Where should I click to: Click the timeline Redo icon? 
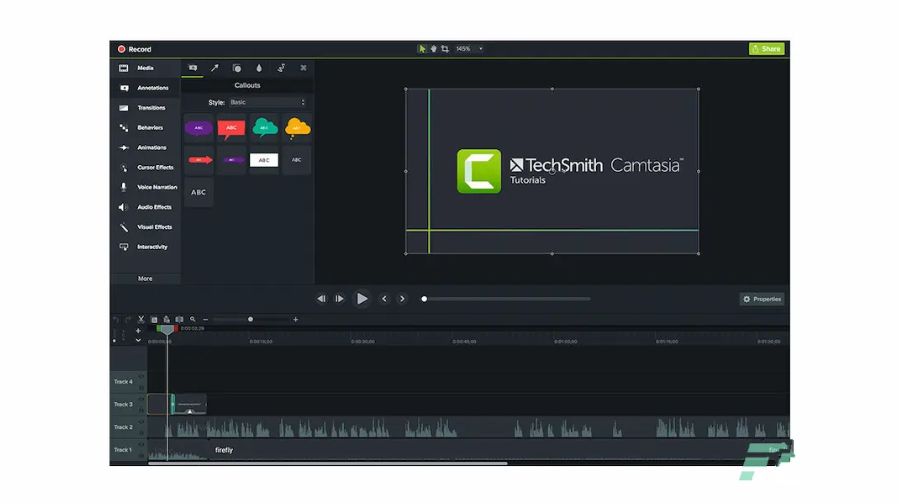tap(128, 319)
